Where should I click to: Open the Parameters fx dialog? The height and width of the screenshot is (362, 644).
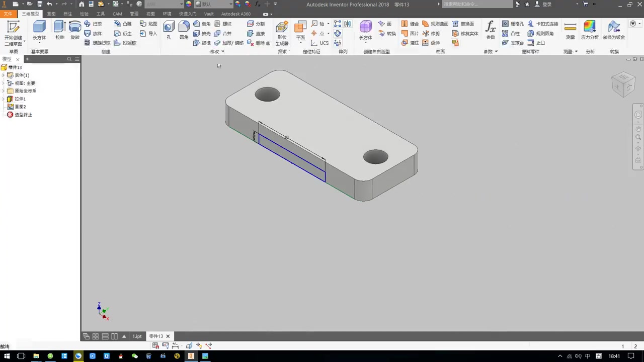coord(491,28)
